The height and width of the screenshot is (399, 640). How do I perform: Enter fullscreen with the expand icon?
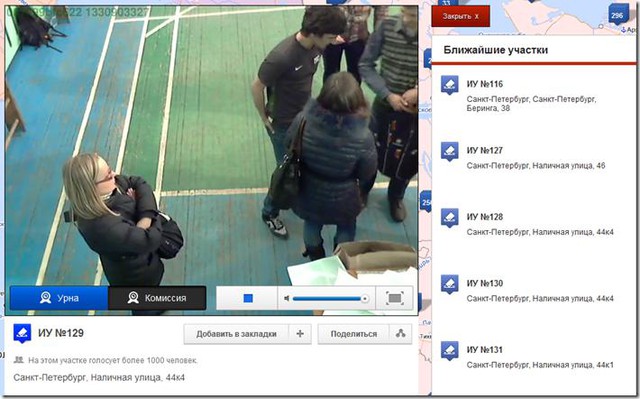394,298
